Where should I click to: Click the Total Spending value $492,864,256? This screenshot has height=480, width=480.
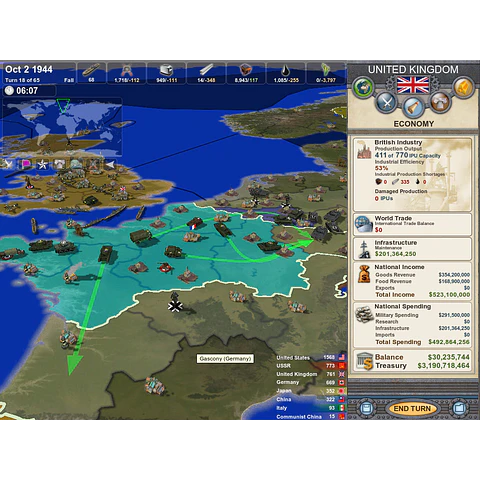click(449, 342)
